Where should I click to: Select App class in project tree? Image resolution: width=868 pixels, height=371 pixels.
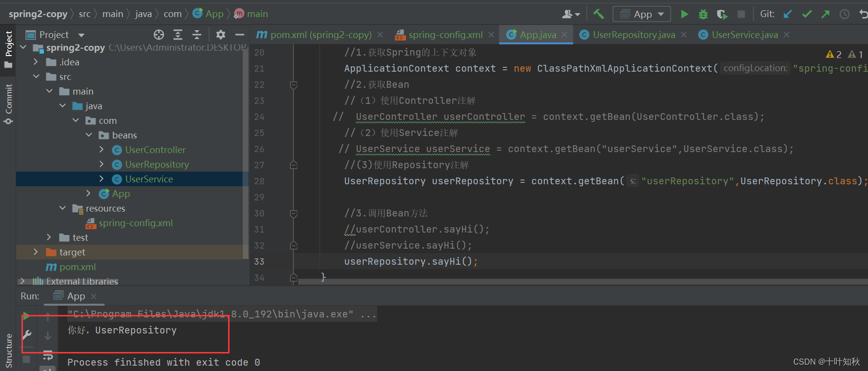click(x=120, y=194)
